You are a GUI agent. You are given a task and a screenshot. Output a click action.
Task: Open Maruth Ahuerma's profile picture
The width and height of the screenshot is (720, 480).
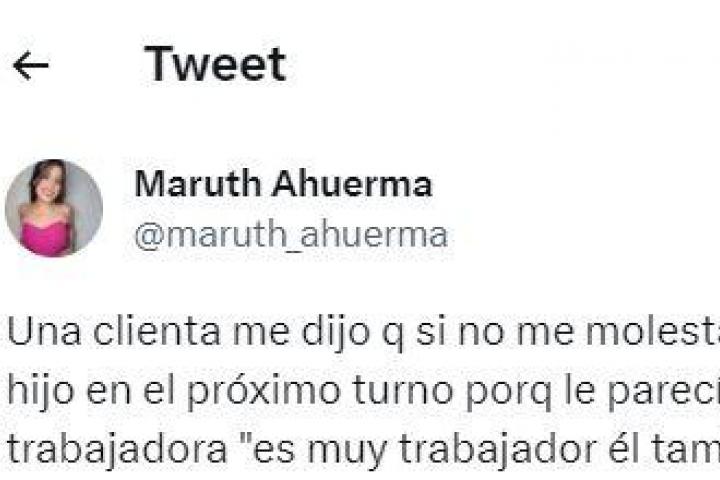54,208
